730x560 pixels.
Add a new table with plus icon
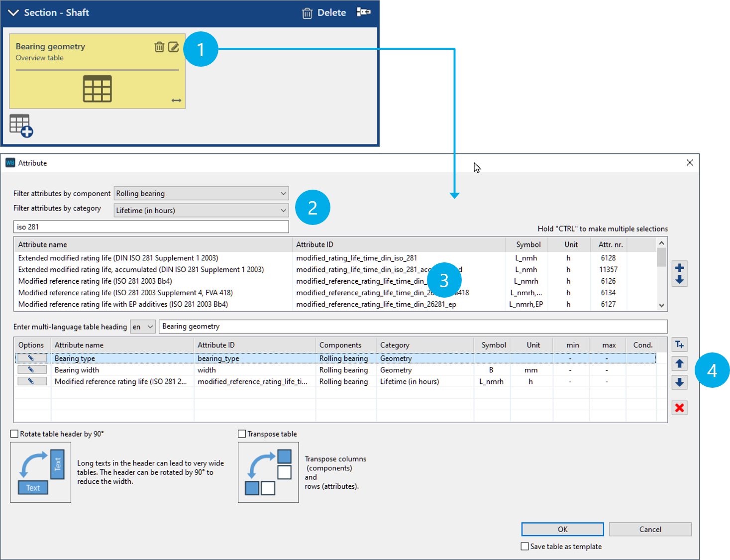point(21,125)
